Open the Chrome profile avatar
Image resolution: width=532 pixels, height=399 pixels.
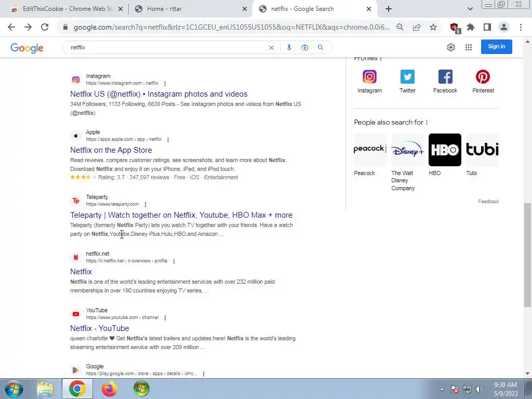[x=504, y=27]
